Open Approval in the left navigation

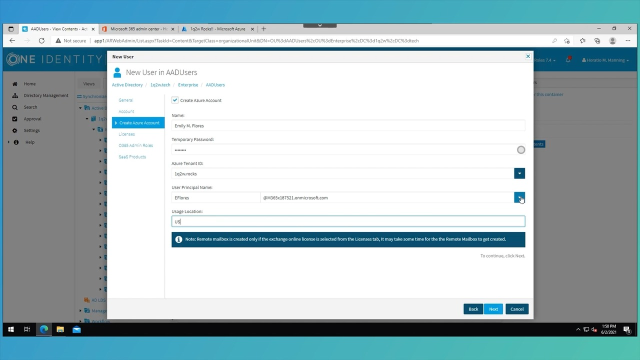click(32, 119)
